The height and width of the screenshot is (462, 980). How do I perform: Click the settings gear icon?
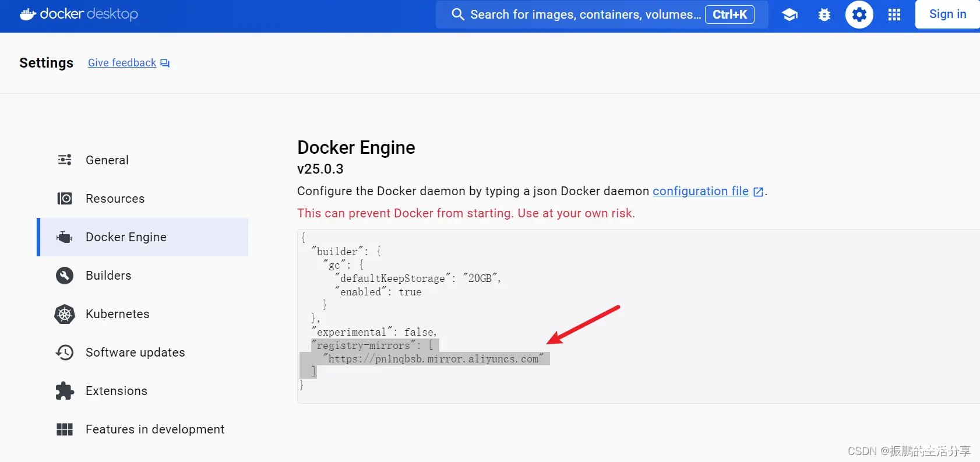(x=859, y=15)
